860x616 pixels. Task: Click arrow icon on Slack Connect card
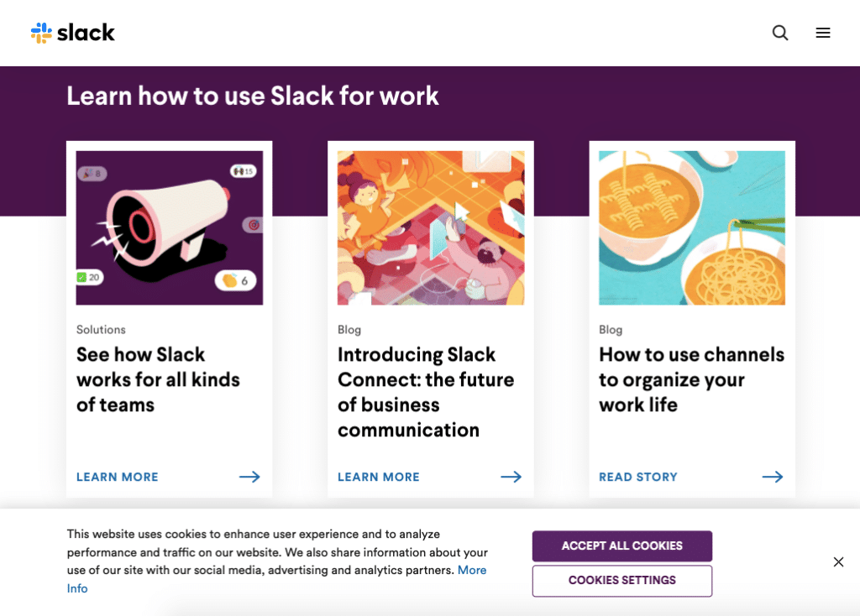tap(511, 477)
